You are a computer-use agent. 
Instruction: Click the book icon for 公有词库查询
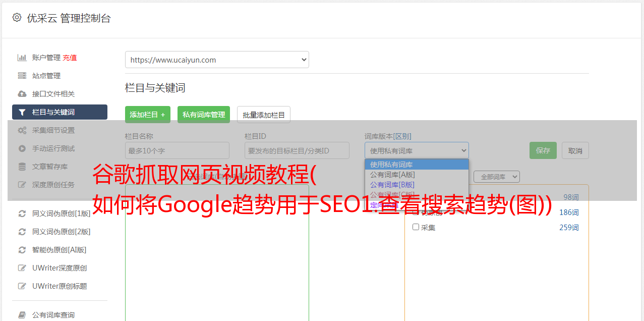[22, 315]
